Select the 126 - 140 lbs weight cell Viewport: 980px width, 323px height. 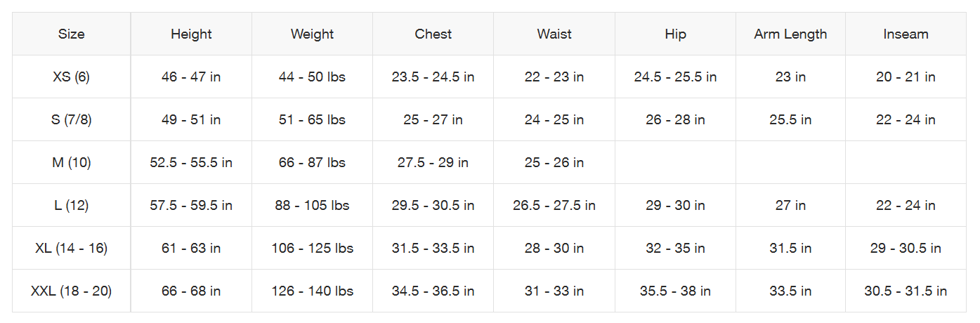pyautogui.click(x=312, y=291)
